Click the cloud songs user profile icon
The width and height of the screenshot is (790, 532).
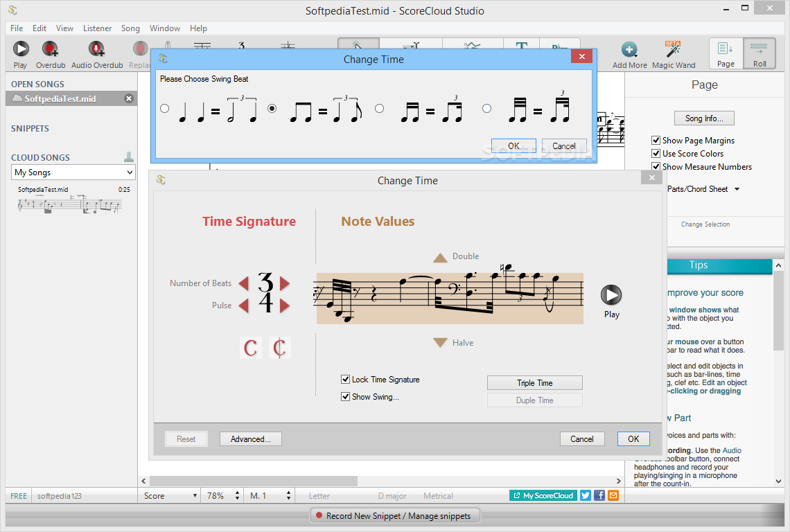point(129,157)
